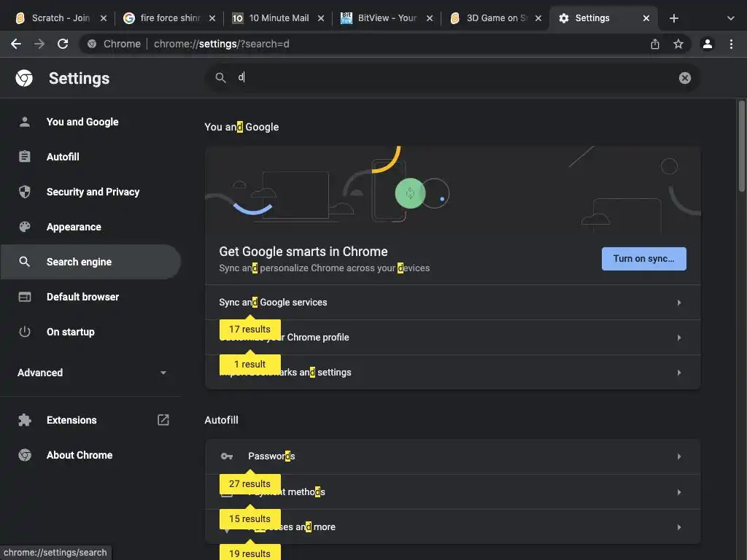Open Sync and Google services row
Viewport: 747px width, 560px height.
[452, 303]
